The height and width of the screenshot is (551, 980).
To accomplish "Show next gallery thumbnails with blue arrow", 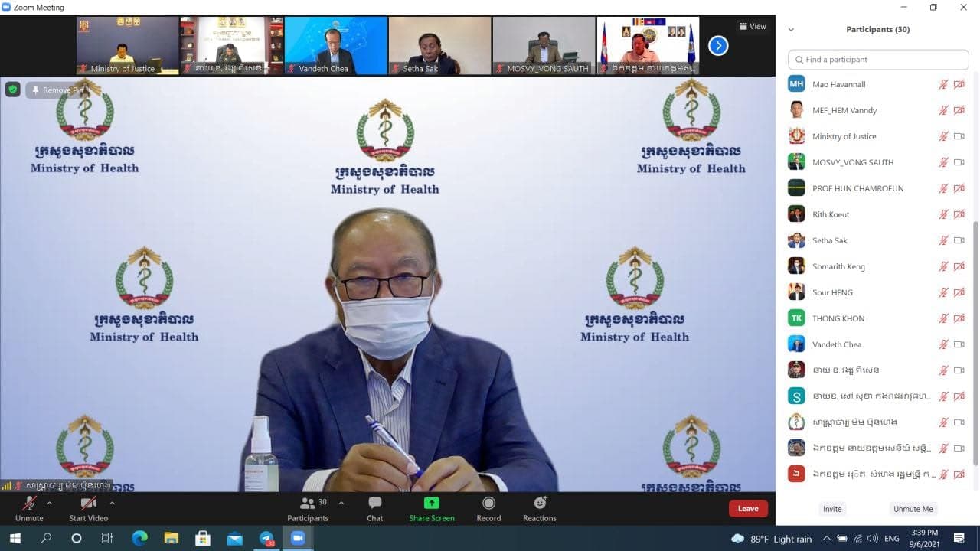I will 718,46.
